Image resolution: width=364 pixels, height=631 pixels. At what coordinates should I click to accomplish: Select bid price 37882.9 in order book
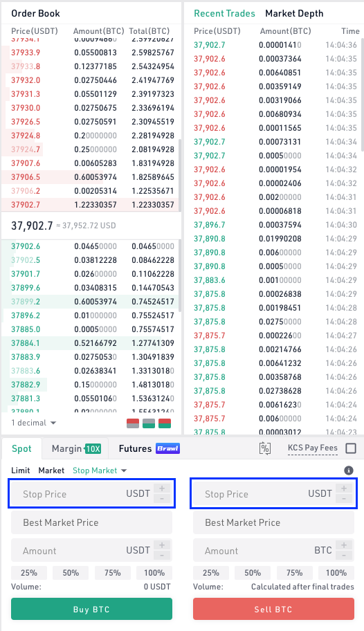26,384
